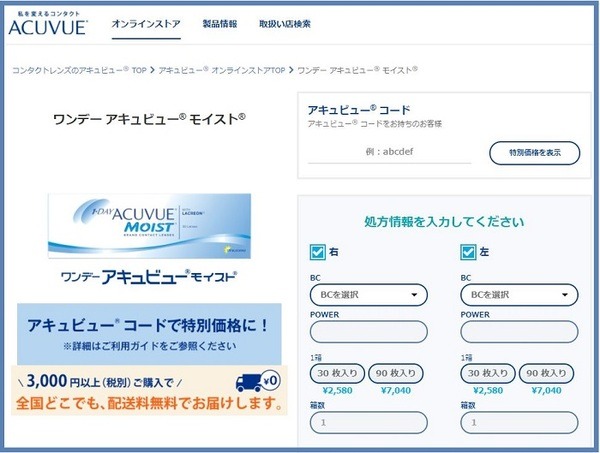Click the left eye ¥2,580 price
600x453 pixels.
pos(488,391)
